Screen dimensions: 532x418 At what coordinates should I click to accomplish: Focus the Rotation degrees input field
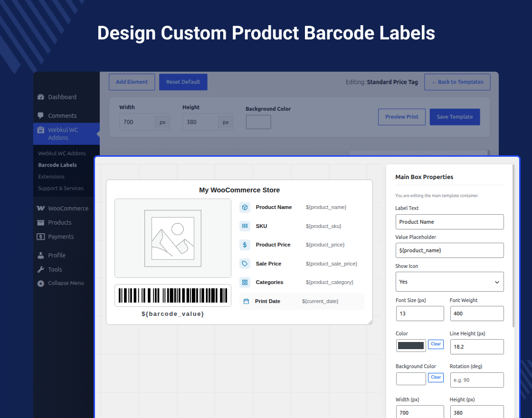tap(477, 380)
